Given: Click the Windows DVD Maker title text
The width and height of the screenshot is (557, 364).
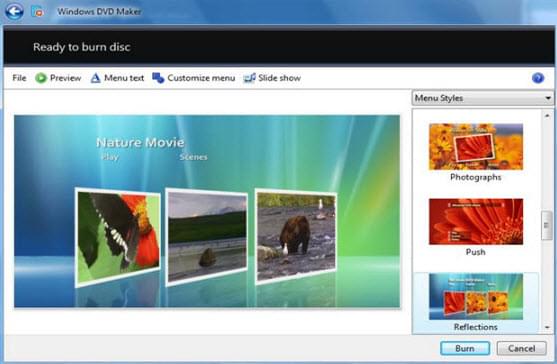Looking at the screenshot, I should (x=99, y=11).
